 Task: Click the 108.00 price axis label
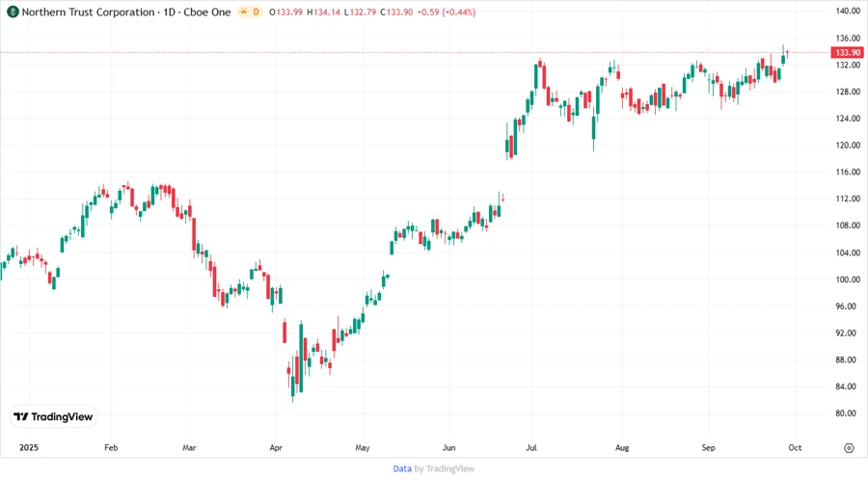click(x=848, y=226)
